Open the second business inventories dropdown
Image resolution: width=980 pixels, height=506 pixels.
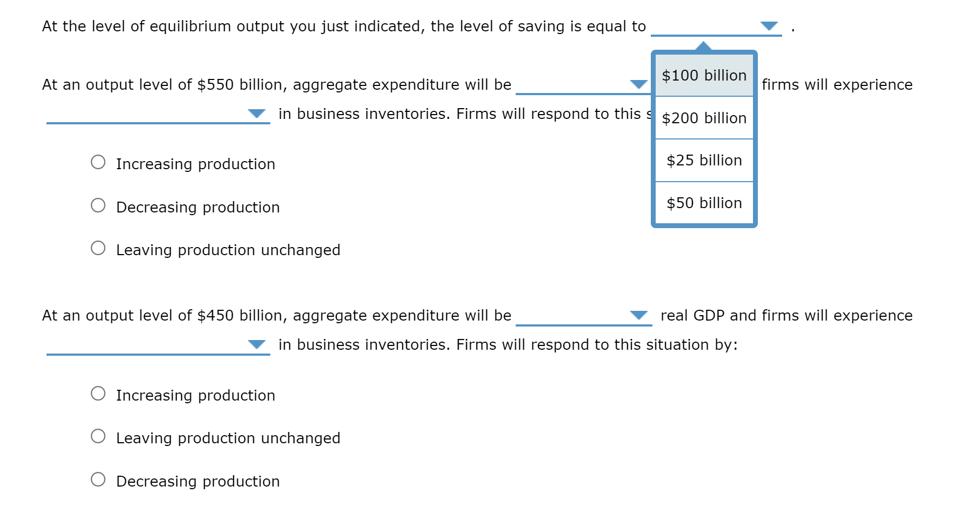(x=256, y=344)
